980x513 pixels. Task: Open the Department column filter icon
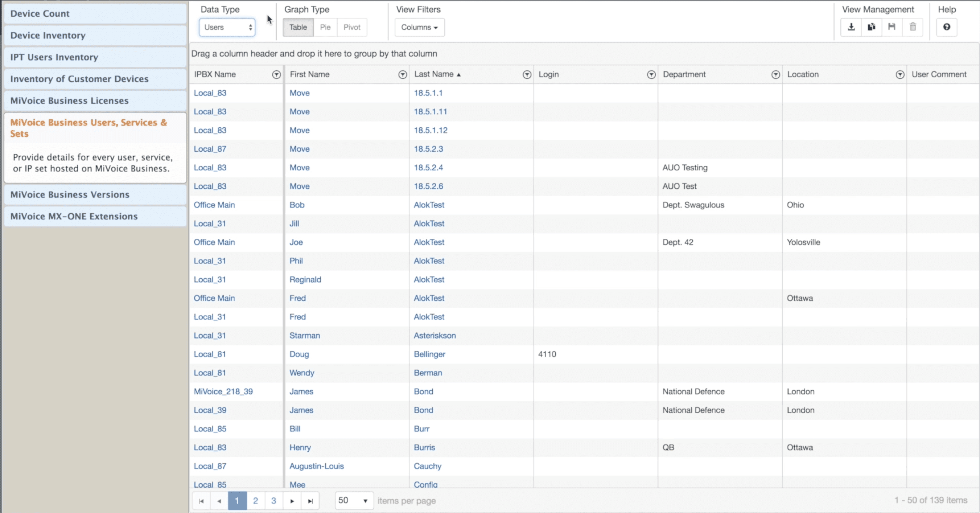[x=775, y=75]
